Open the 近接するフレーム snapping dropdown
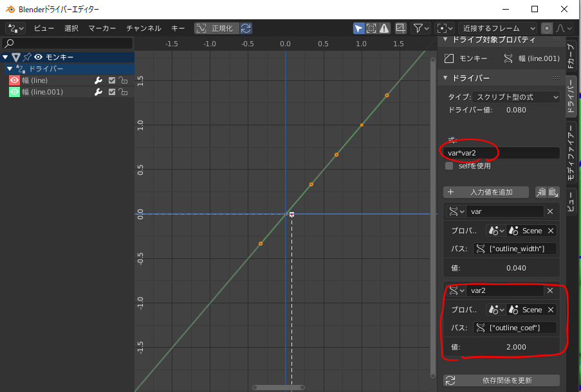This screenshot has height=392, width=581. 498,28
